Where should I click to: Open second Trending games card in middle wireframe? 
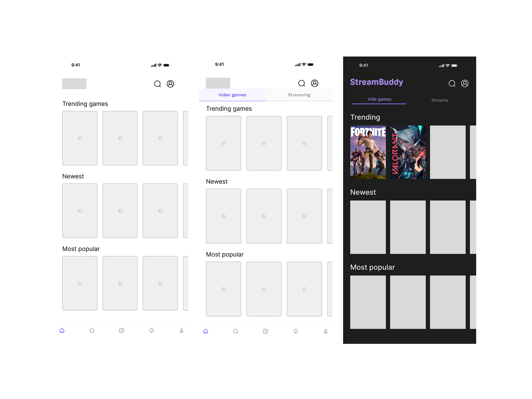point(264,143)
